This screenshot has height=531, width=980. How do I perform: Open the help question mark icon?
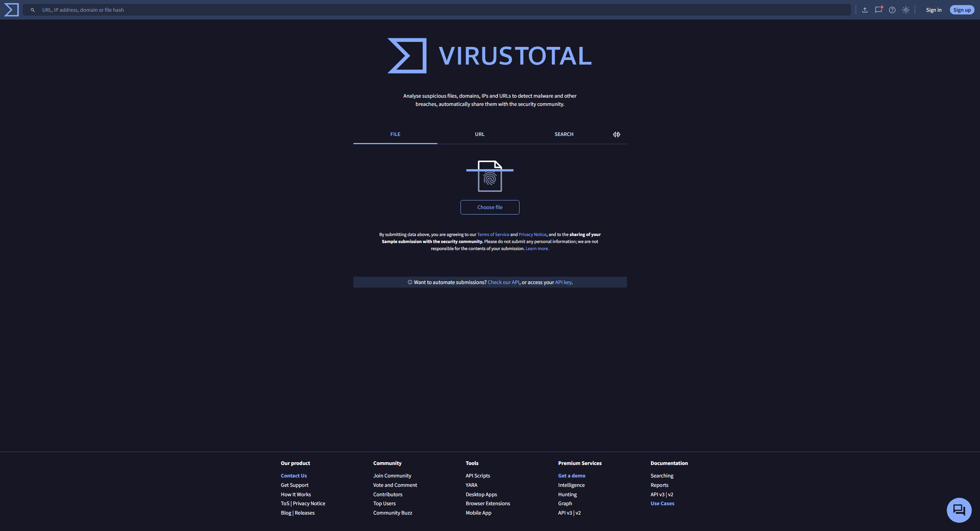tap(892, 10)
